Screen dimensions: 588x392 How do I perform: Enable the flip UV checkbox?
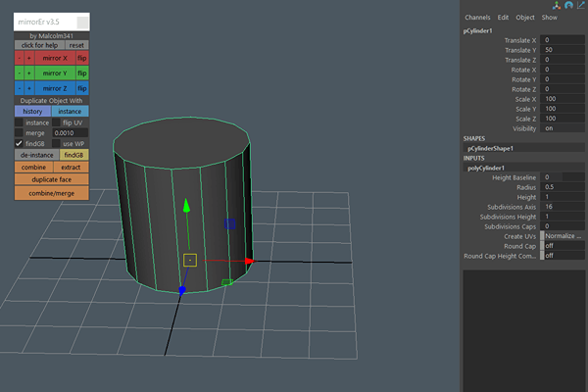coord(56,122)
